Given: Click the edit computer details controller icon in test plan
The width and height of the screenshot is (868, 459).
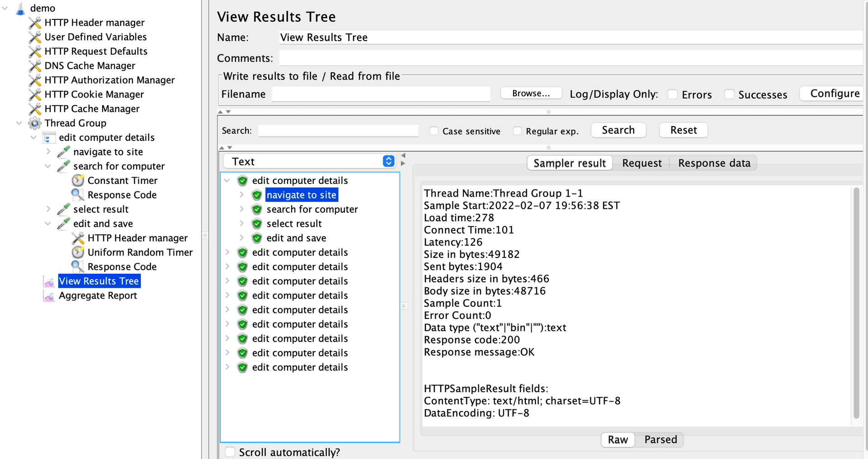Looking at the screenshot, I should 49,138.
